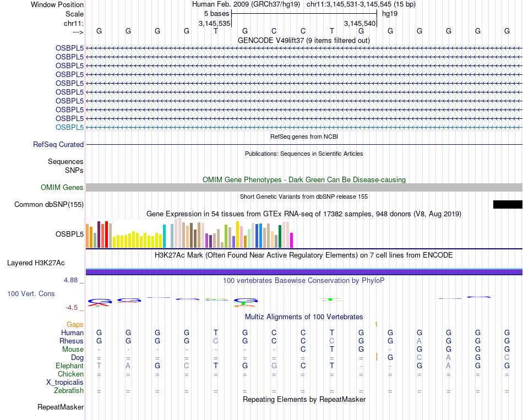Click the orange insertion bar in Dog row

(377, 357)
